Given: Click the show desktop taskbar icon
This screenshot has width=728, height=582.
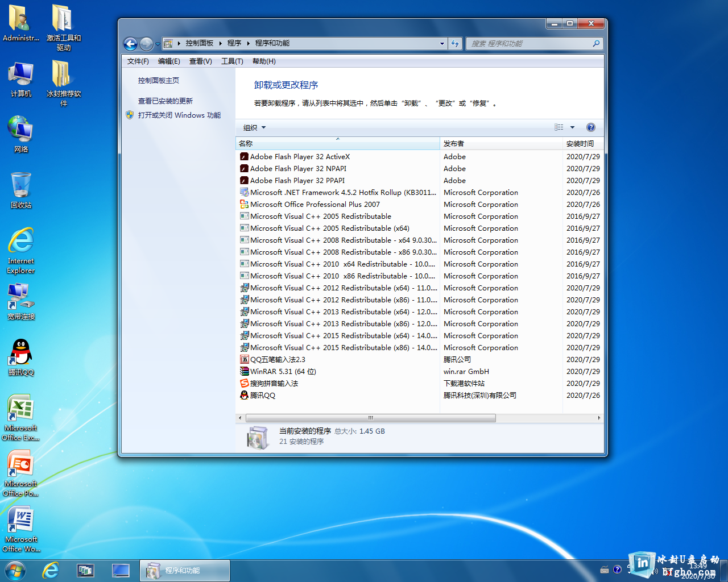Looking at the screenshot, I should (x=121, y=570).
